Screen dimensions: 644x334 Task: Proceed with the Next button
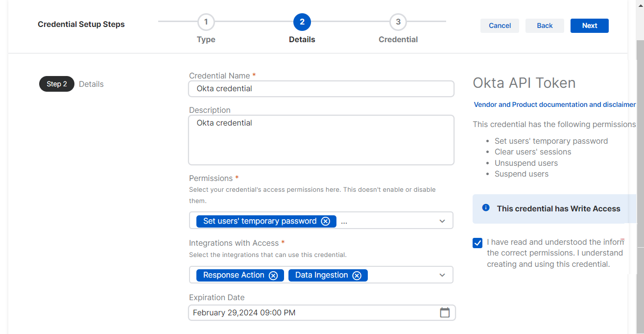click(589, 26)
